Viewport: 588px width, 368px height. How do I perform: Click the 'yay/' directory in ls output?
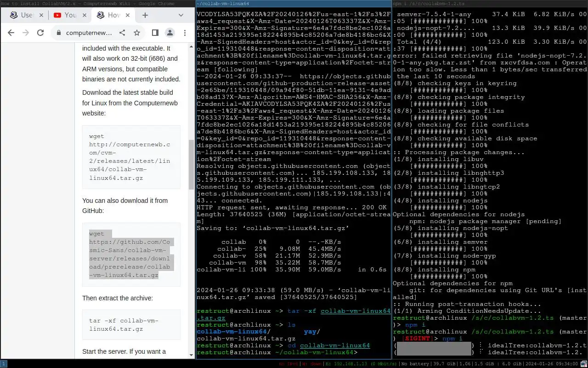[x=312, y=332]
